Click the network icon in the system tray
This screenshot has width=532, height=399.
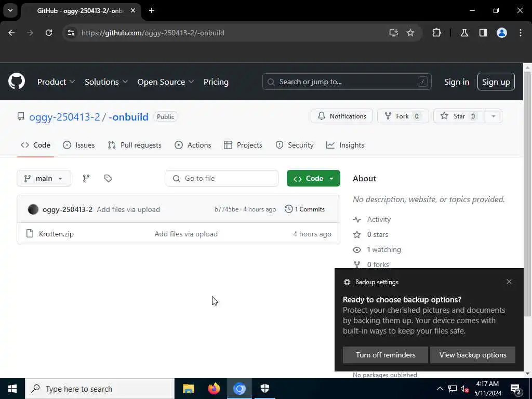(x=453, y=389)
